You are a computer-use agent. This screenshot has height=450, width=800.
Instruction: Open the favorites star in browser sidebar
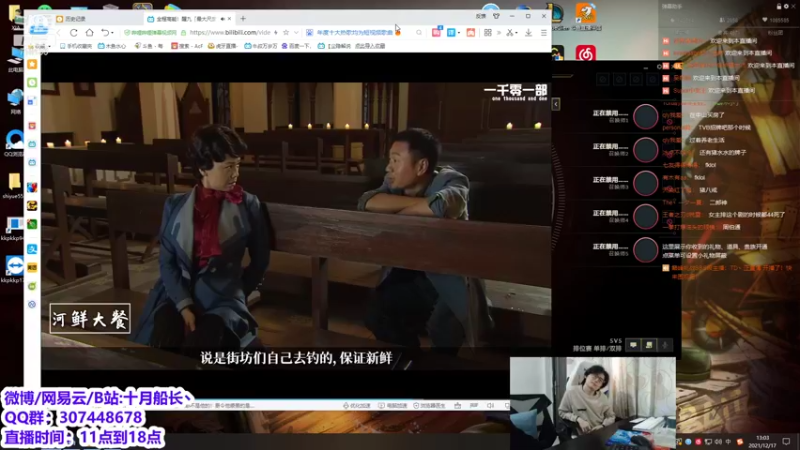click(x=32, y=64)
